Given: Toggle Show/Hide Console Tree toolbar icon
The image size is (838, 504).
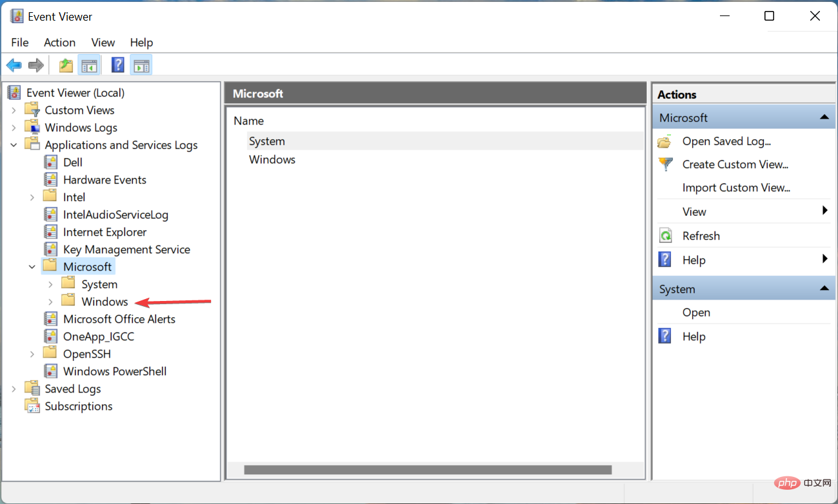Looking at the screenshot, I should 89,65.
